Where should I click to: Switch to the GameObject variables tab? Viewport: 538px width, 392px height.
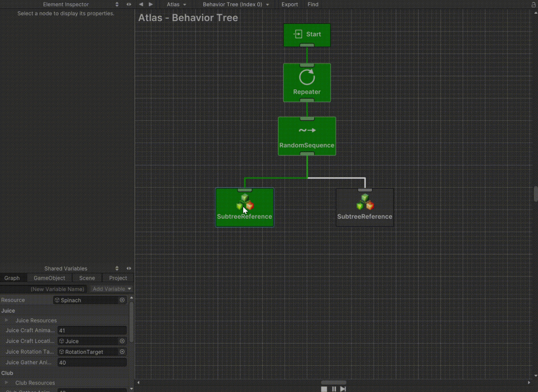point(49,278)
